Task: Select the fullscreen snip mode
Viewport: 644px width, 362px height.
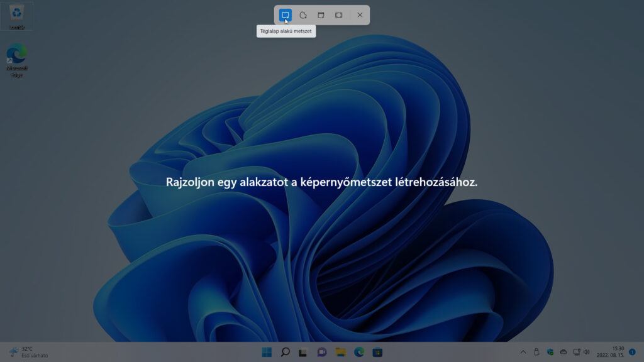Action: tap(338, 15)
